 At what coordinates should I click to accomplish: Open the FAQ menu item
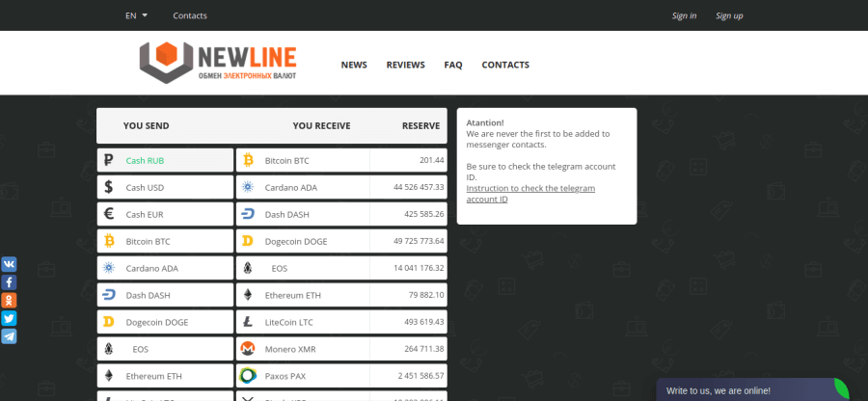pyautogui.click(x=453, y=65)
